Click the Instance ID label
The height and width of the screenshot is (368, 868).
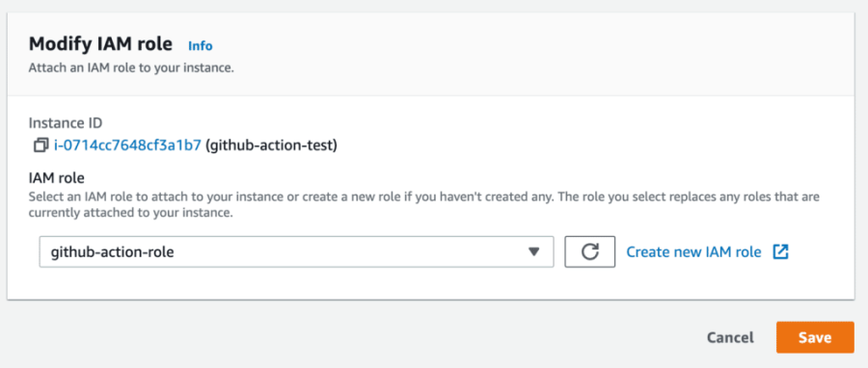pyautogui.click(x=66, y=122)
